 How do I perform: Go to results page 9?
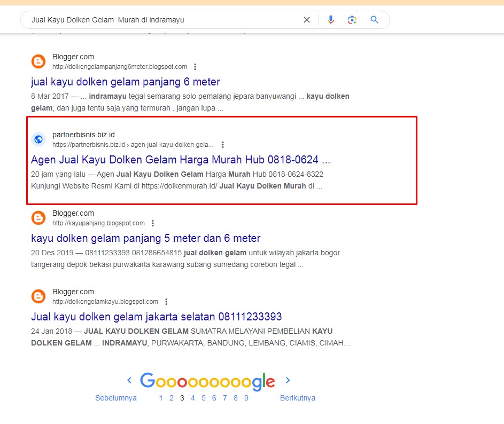click(246, 398)
